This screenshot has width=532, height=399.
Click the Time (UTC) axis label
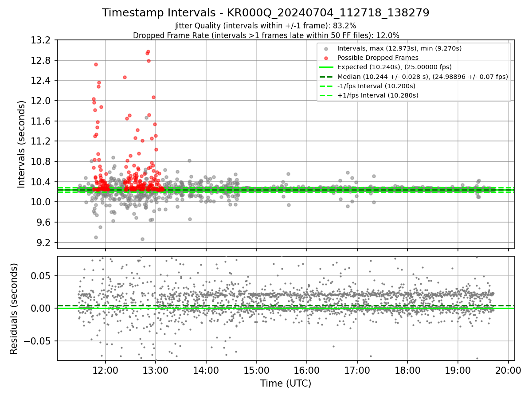click(286, 383)
